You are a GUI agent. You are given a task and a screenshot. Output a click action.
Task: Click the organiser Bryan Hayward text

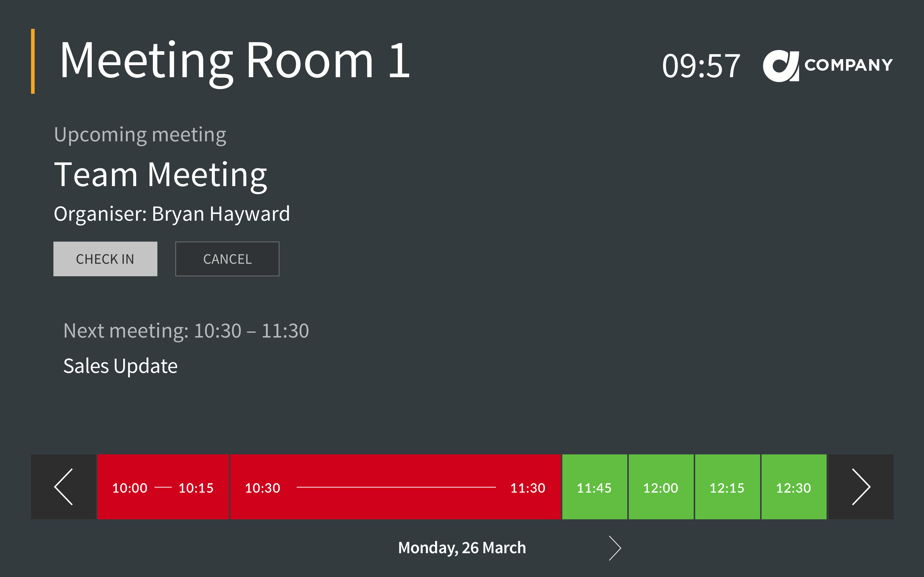coord(172,214)
